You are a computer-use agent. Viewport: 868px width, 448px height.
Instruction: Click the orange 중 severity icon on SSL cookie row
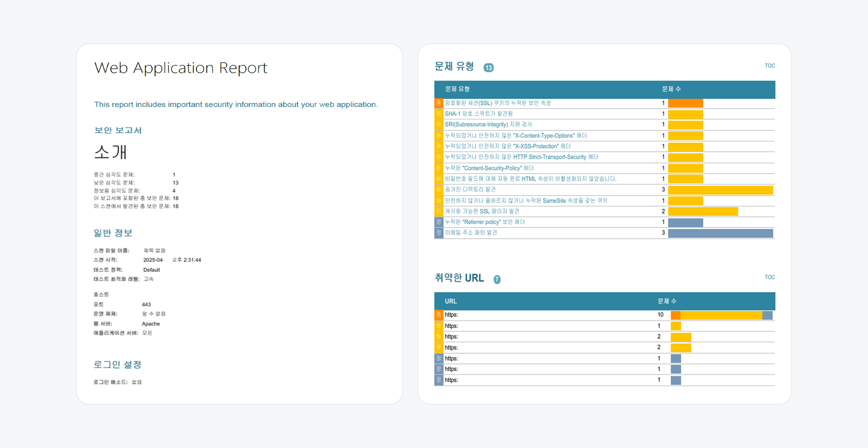click(x=439, y=103)
